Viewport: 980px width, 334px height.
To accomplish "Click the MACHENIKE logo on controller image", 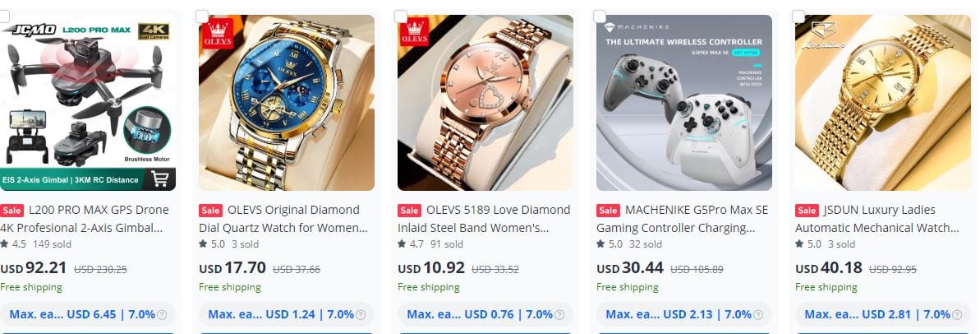I will click(x=637, y=27).
